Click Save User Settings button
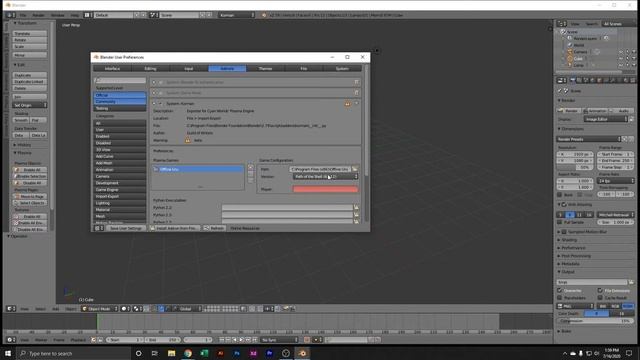 click(x=126, y=228)
